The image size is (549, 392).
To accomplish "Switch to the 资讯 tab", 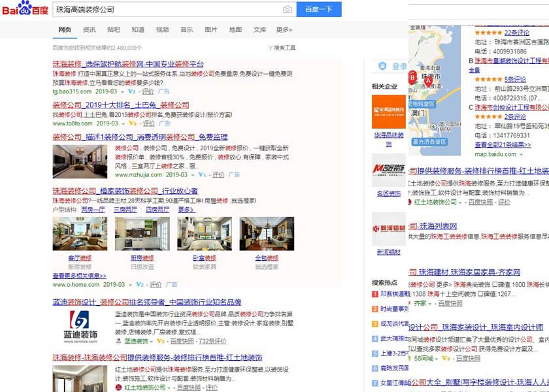I will pyautogui.click(x=89, y=30).
